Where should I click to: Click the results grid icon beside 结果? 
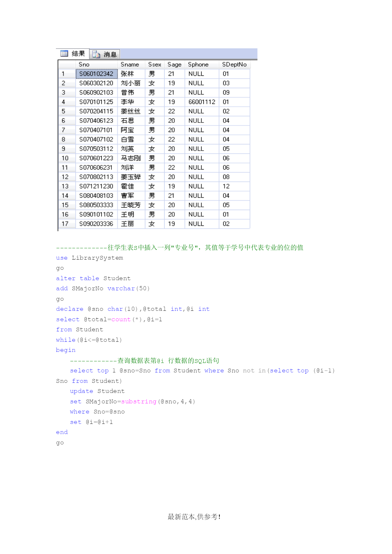[x=64, y=53]
